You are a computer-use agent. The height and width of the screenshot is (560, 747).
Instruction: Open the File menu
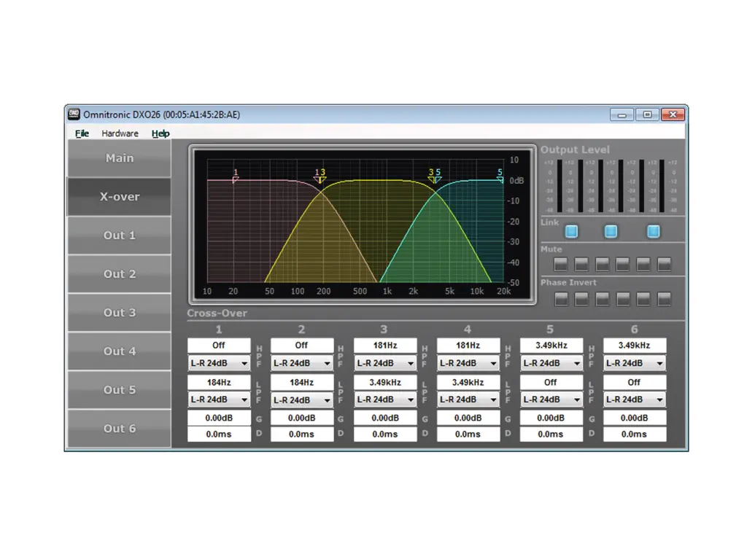coord(82,133)
